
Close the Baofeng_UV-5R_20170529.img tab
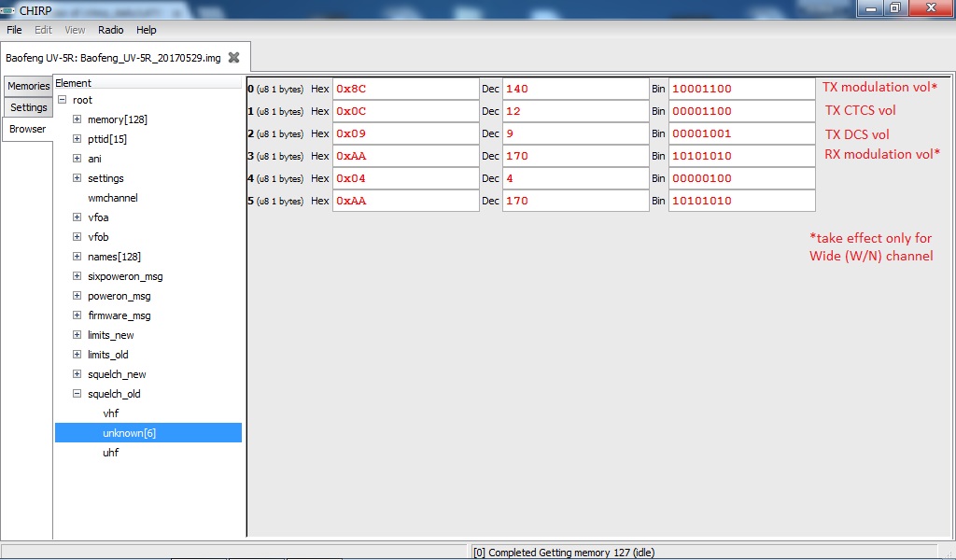click(x=233, y=57)
